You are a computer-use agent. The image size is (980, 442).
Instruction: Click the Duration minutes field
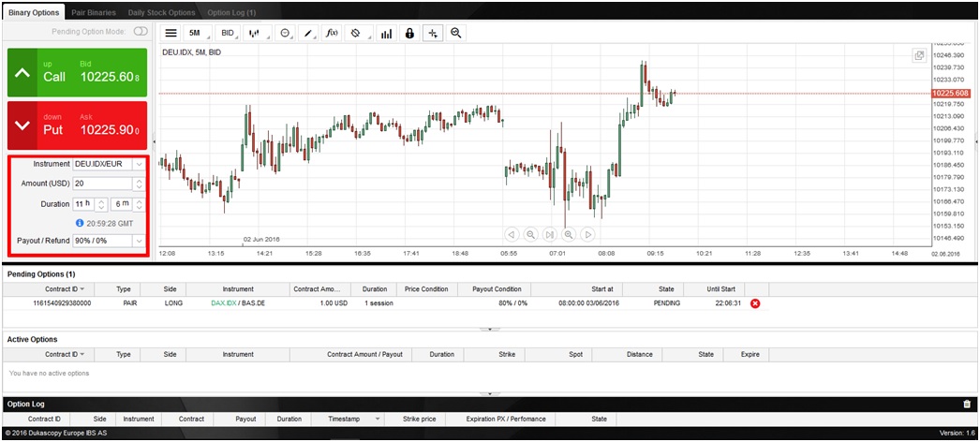tap(121, 204)
